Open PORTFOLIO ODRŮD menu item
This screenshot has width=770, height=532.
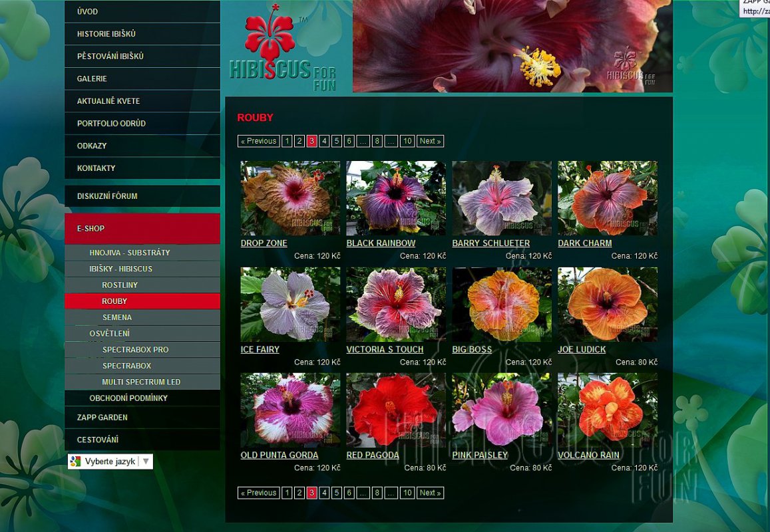142,124
